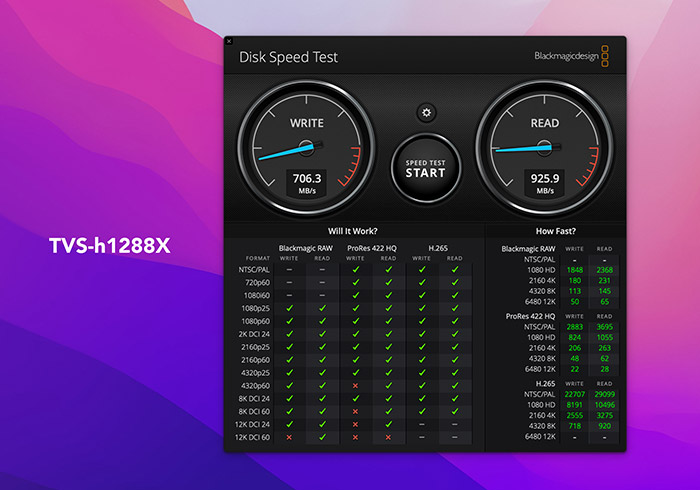This screenshot has width=700, height=490.
Task: Click the 145 value for 4320 8K
Action: 604,291
